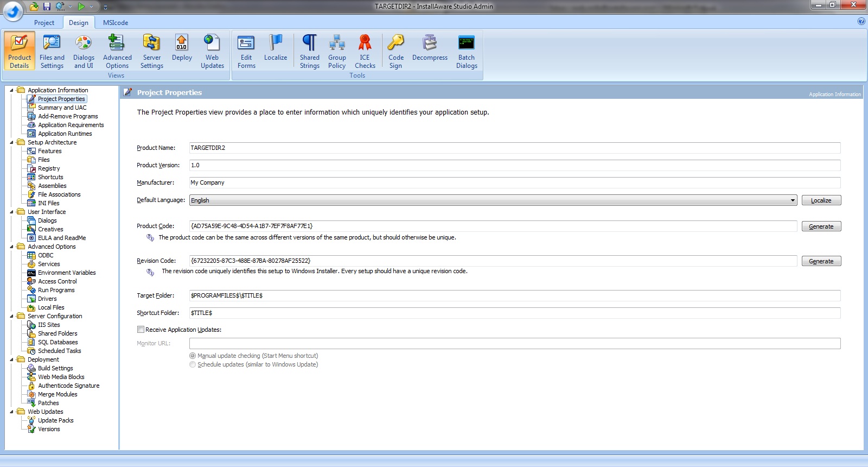The image size is (868, 467).
Task: Open the Web Updates ribbon icon
Action: coord(212,51)
